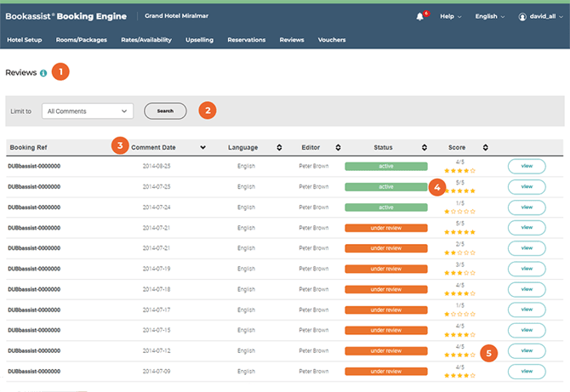View the 2014-08-25 review

point(526,166)
